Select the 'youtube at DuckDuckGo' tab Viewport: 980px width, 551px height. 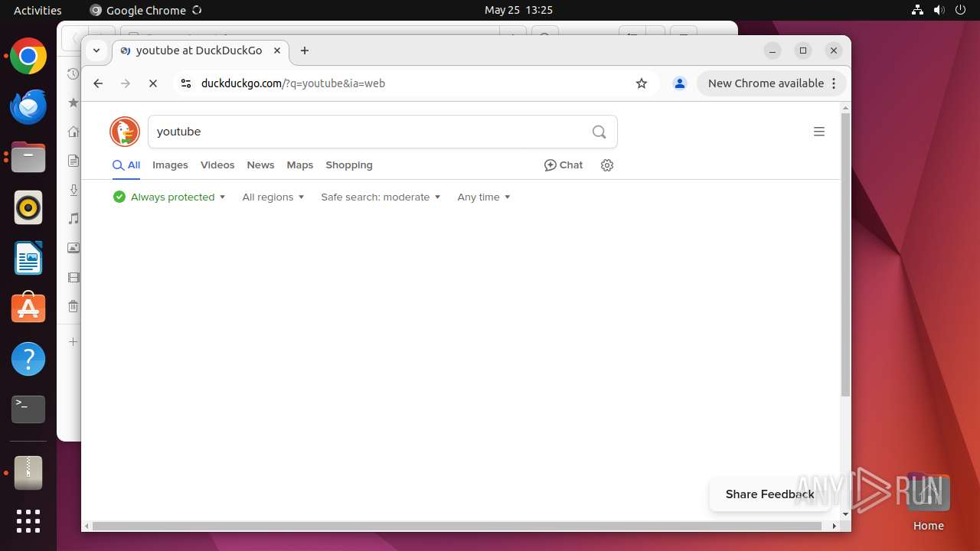tap(201, 51)
